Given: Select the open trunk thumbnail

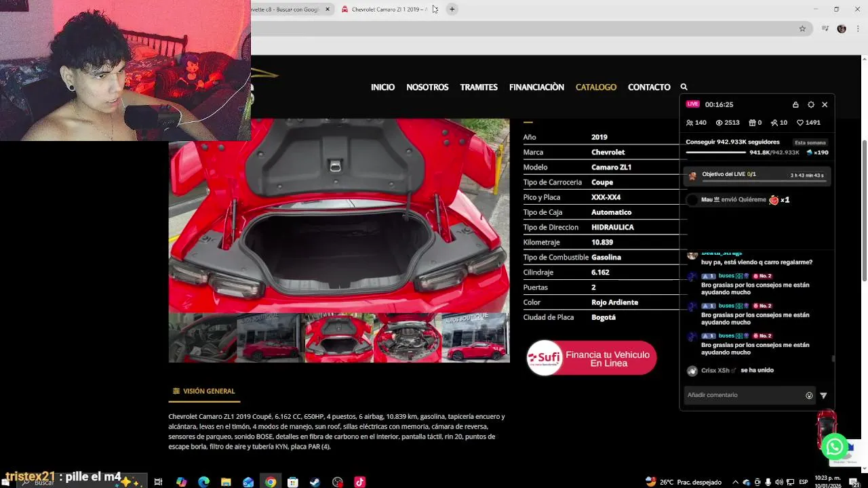Looking at the screenshot, I should [339, 338].
